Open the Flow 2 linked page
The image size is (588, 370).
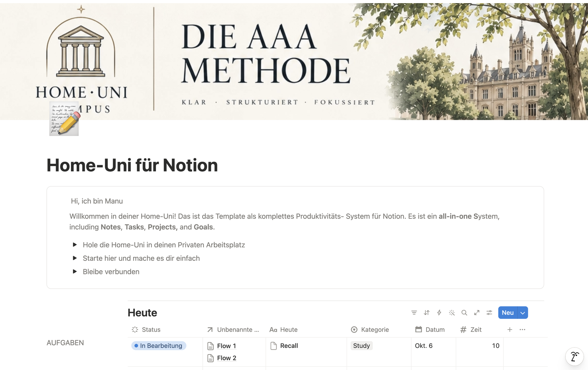coord(227,358)
